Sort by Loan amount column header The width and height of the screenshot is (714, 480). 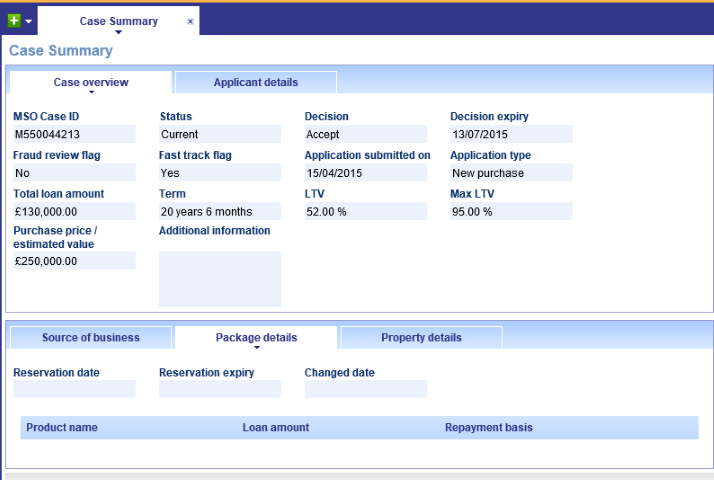(x=275, y=427)
